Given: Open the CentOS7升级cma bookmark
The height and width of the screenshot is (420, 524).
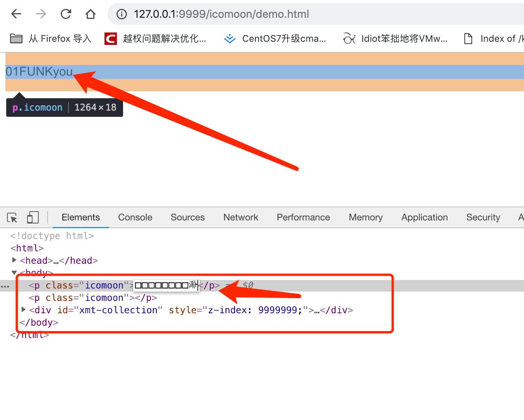Looking at the screenshot, I should pyautogui.click(x=275, y=39).
